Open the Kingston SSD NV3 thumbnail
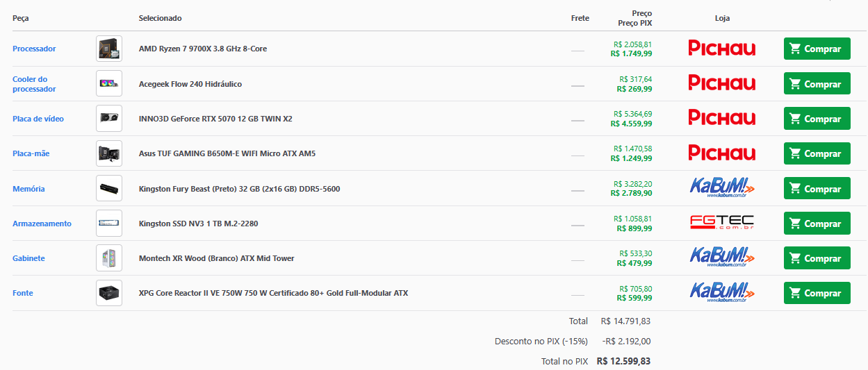The height and width of the screenshot is (370, 868). point(109,224)
